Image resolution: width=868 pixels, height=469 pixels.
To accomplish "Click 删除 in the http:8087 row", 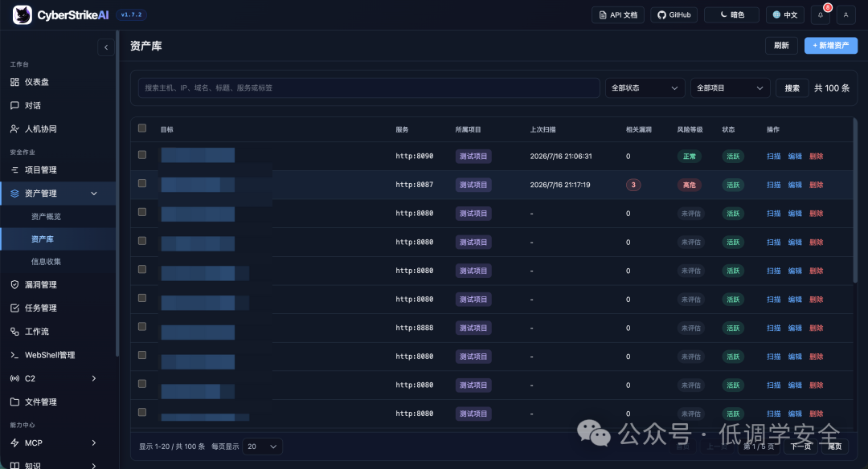I will point(816,185).
